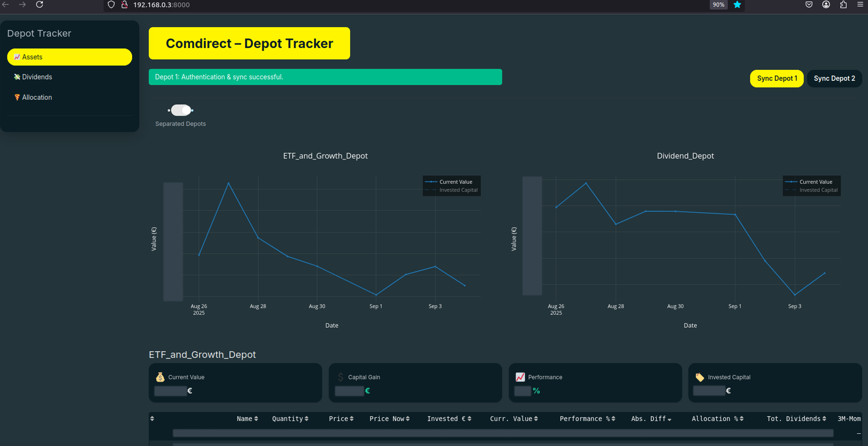Click the dollar sign icon on Capital Gain card

[340, 377]
